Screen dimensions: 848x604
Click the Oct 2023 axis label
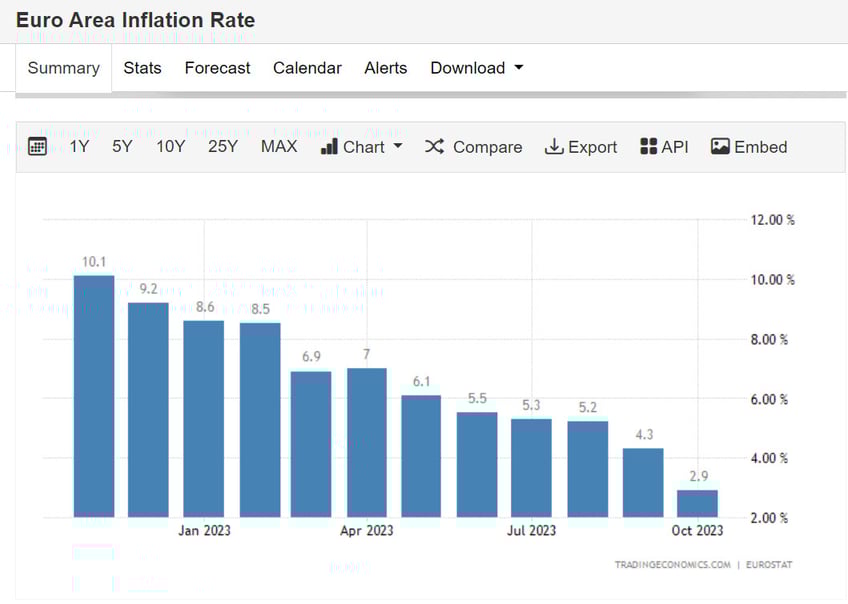pyautogui.click(x=698, y=530)
